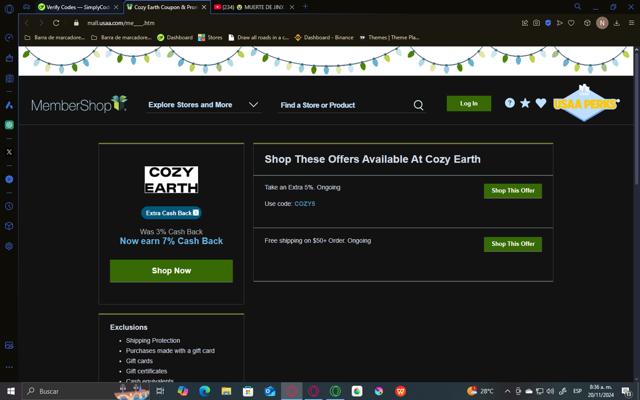Open extensions cube icon in sidebar

coord(9,226)
